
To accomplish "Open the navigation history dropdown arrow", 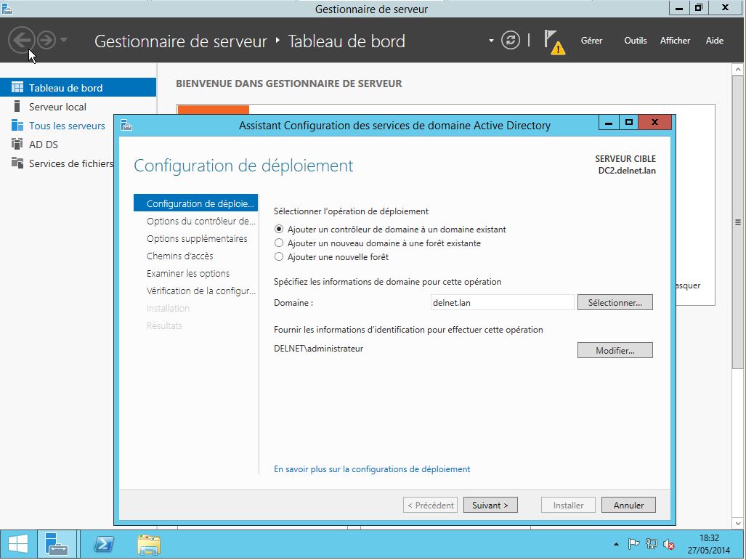I will click(x=64, y=40).
